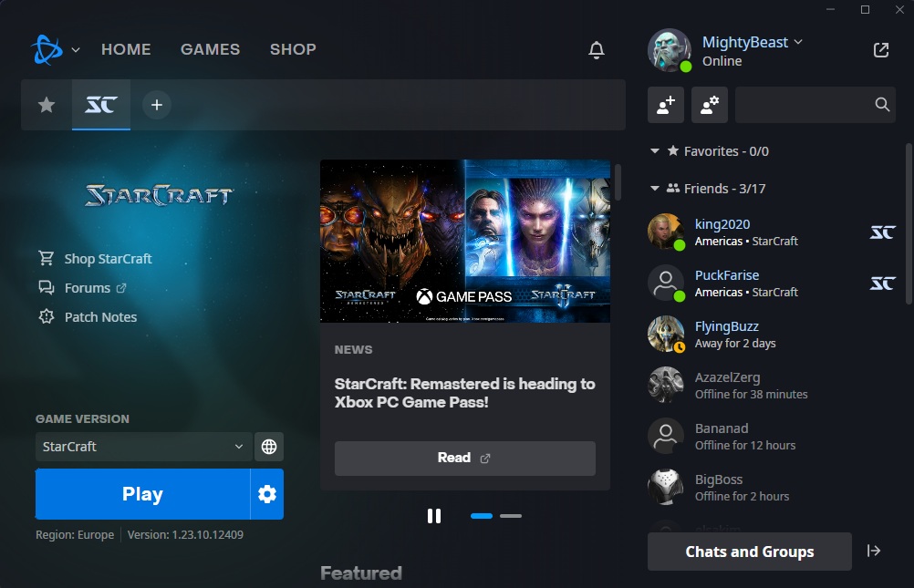Collapse the social panel arrow icon
914x588 pixels.
tap(873, 551)
